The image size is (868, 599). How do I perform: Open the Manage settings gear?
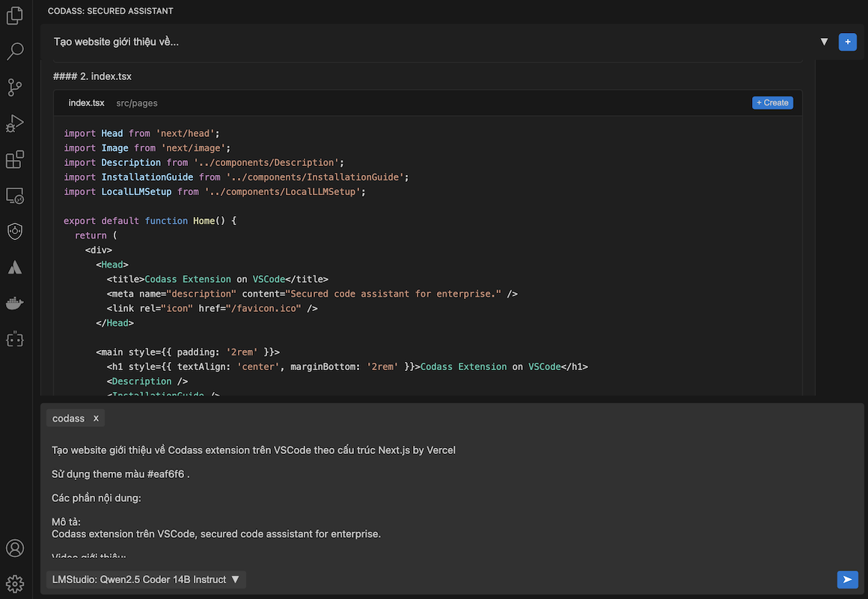[15, 583]
